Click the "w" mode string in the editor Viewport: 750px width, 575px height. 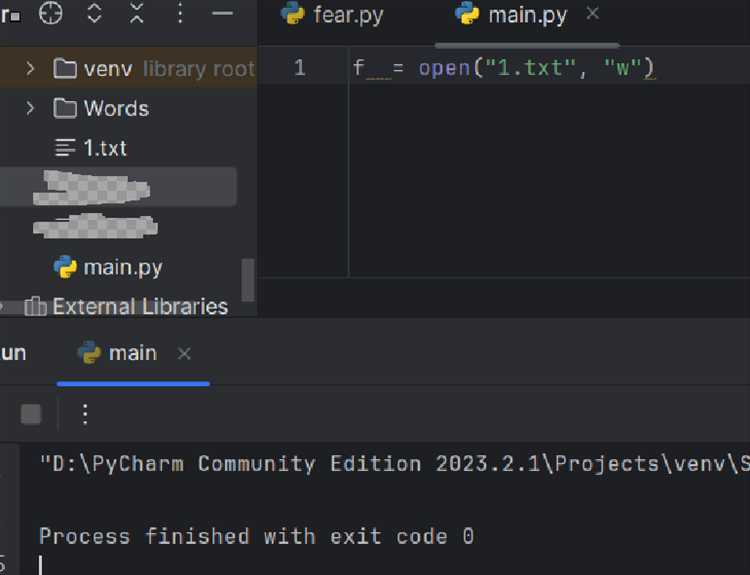point(622,67)
